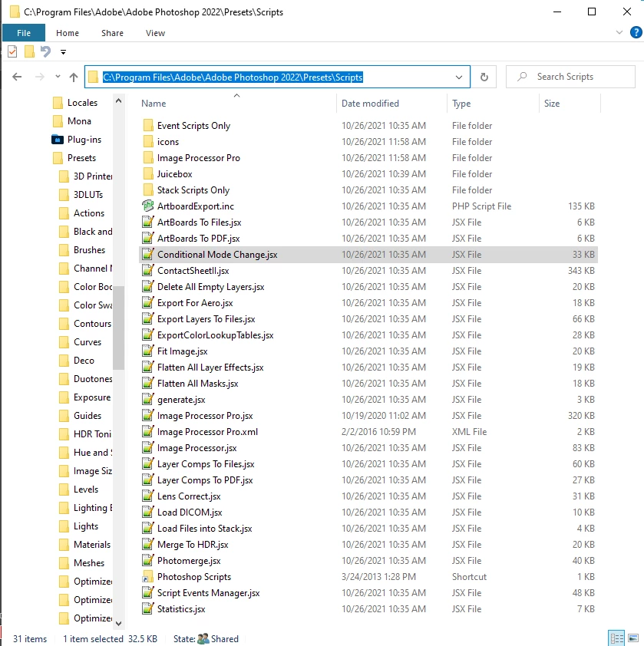The image size is (644, 646).
Task: Select Fit Image.jsx file
Action: (x=182, y=351)
